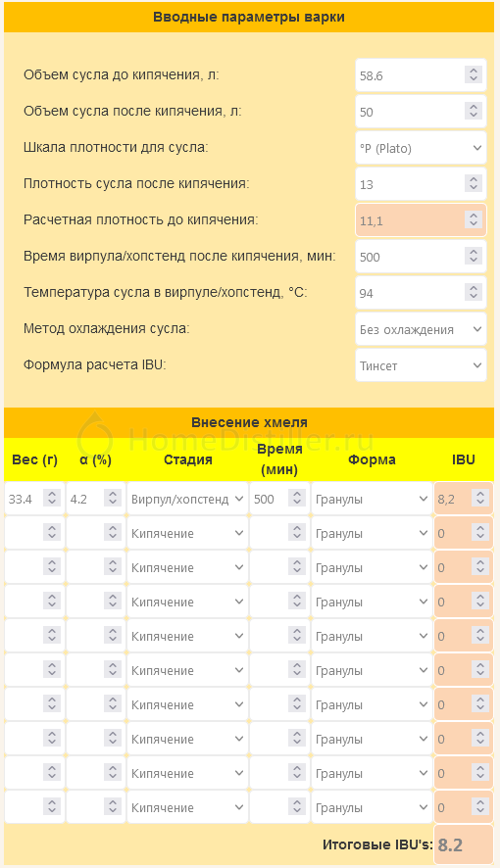Open the wort cooling method dropdown
Viewport: 500px width, 868px height.
(x=421, y=329)
